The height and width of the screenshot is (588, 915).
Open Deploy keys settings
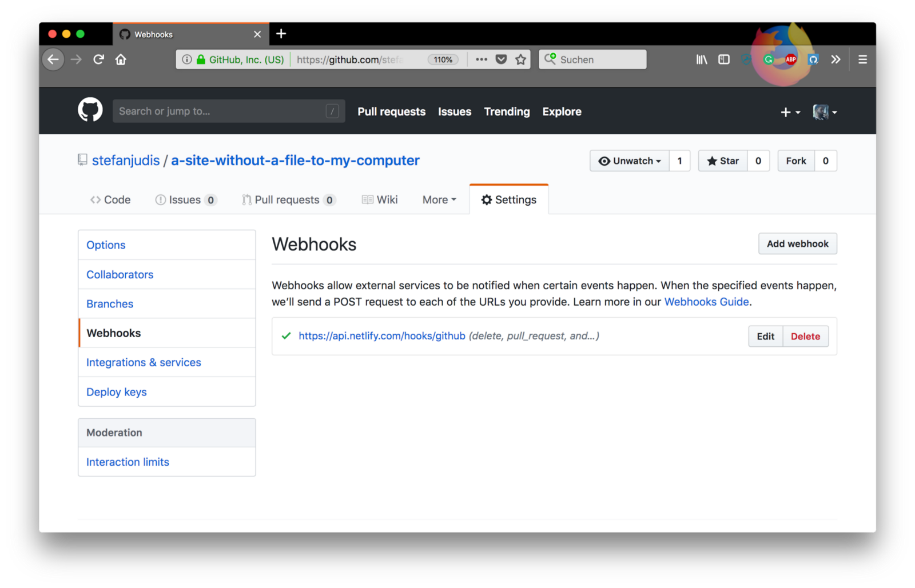[x=167, y=392]
